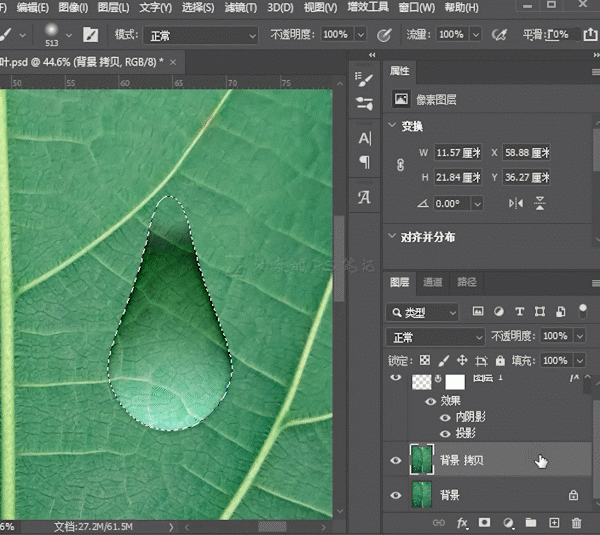Open the 窗口(W) menu
The image size is (600, 535).
417,7
